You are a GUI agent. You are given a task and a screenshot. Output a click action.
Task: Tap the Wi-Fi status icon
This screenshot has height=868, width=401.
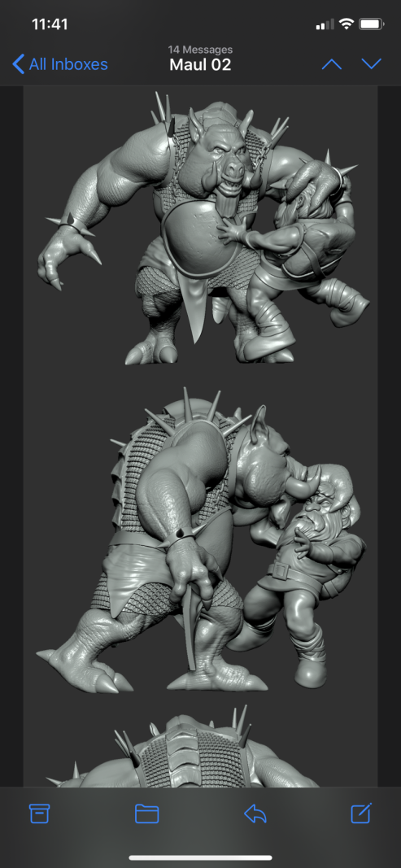347,24
